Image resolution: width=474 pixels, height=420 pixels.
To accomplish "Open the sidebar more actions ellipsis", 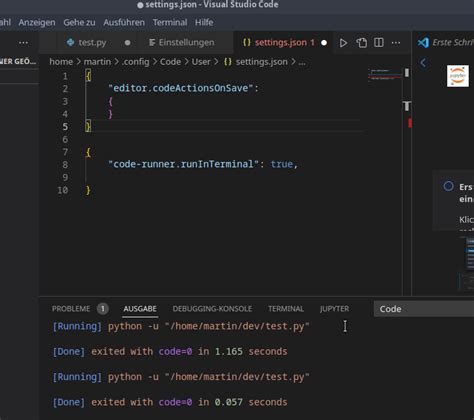I will (x=23, y=43).
